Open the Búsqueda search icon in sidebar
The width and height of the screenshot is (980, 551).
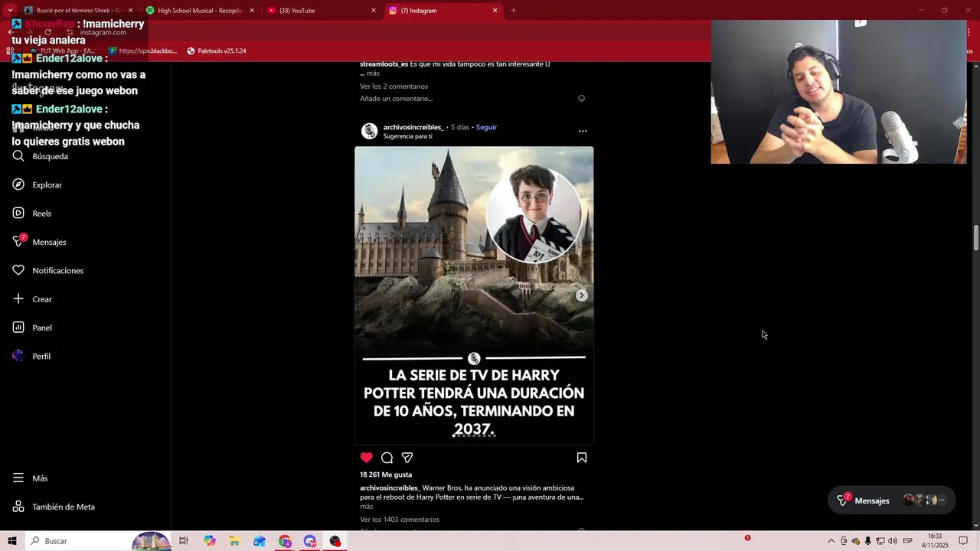[18, 156]
